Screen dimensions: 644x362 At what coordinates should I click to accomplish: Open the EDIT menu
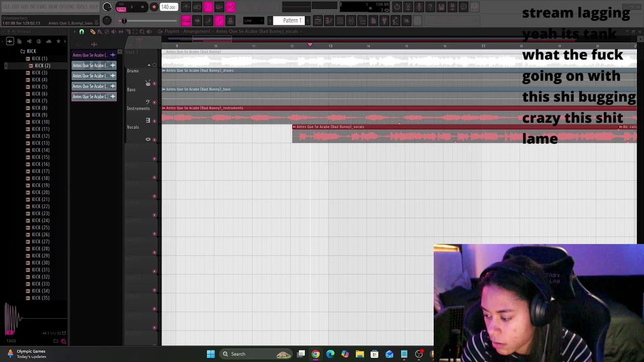(x=15, y=7)
